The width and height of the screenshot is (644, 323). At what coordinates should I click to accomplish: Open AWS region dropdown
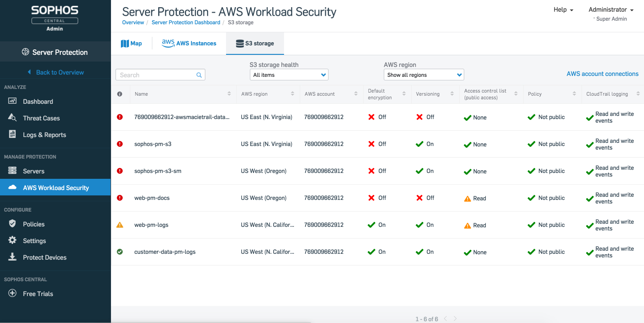(x=424, y=75)
